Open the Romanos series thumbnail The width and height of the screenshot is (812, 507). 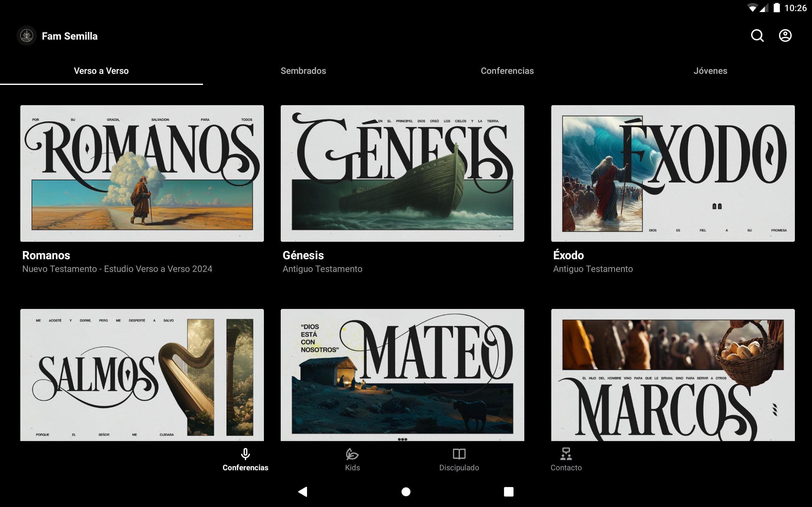(x=142, y=173)
